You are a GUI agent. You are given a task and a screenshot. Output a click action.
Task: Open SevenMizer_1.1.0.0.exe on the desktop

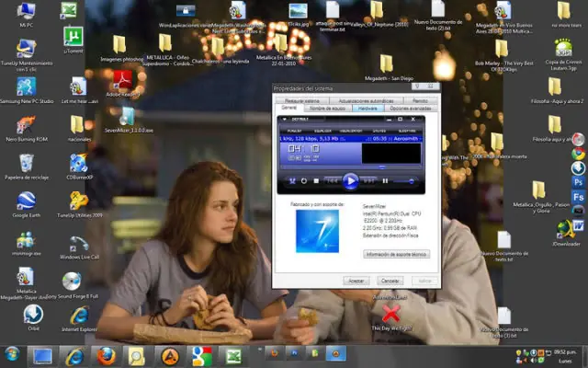click(x=128, y=117)
